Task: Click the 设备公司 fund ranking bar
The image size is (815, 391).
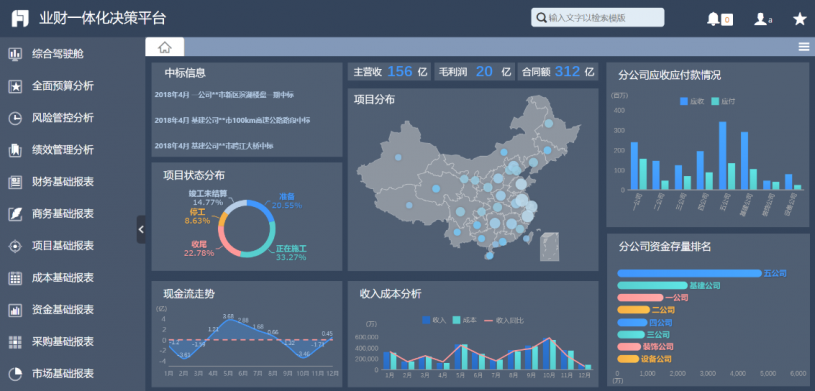Action: click(628, 359)
